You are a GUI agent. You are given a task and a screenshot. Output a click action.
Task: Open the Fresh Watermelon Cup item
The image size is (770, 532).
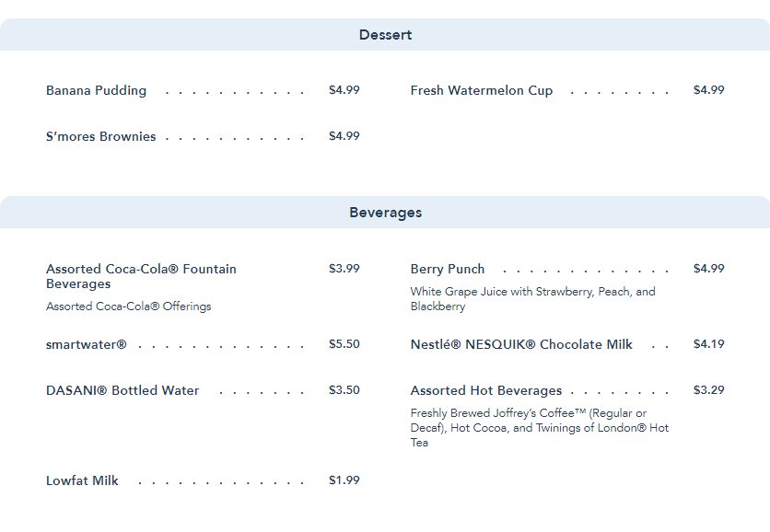click(x=482, y=90)
